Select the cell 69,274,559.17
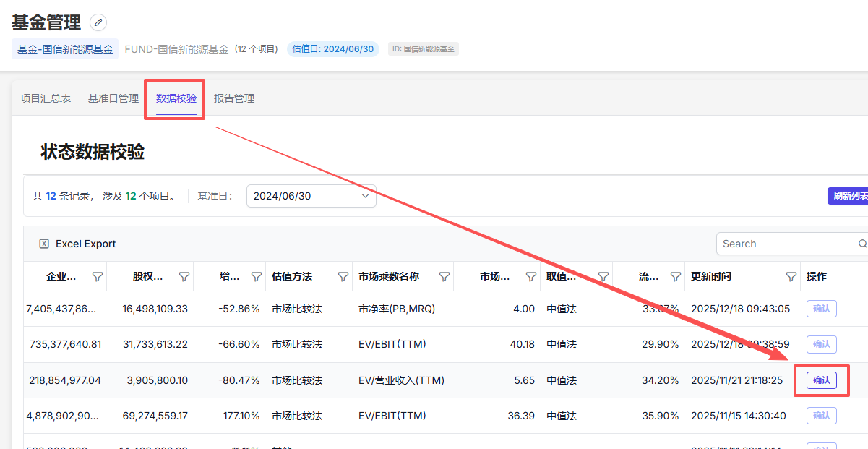 coord(155,416)
